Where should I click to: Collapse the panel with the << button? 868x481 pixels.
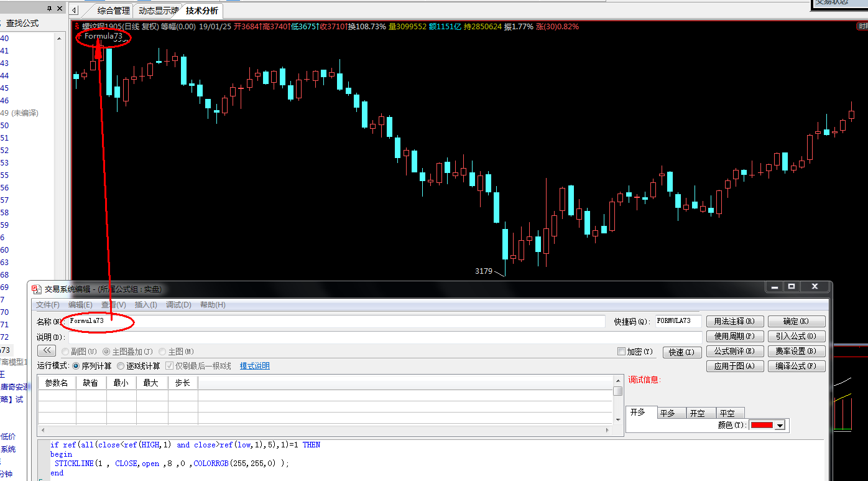pyautogui.click(x=46, y=352)
